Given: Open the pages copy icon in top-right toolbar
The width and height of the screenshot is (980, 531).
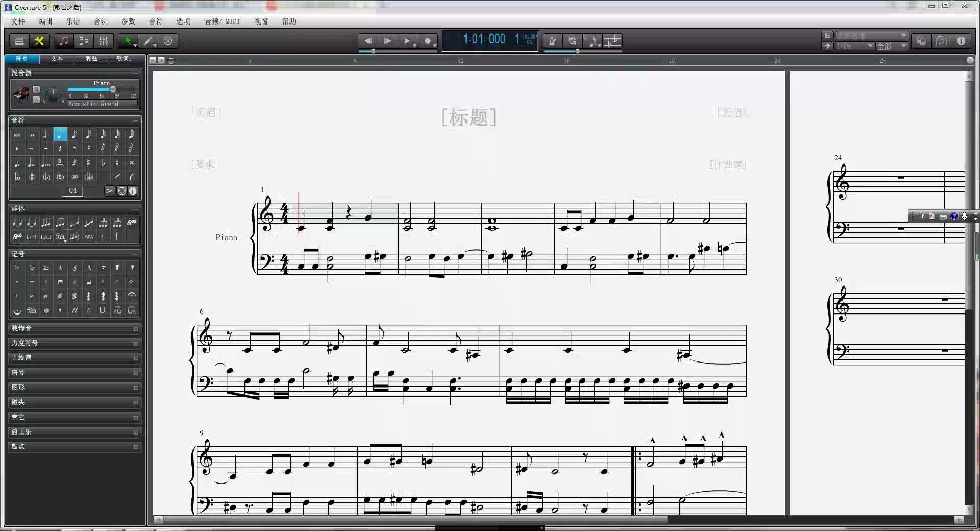Looking at the screenshot, I should (921, 41).
